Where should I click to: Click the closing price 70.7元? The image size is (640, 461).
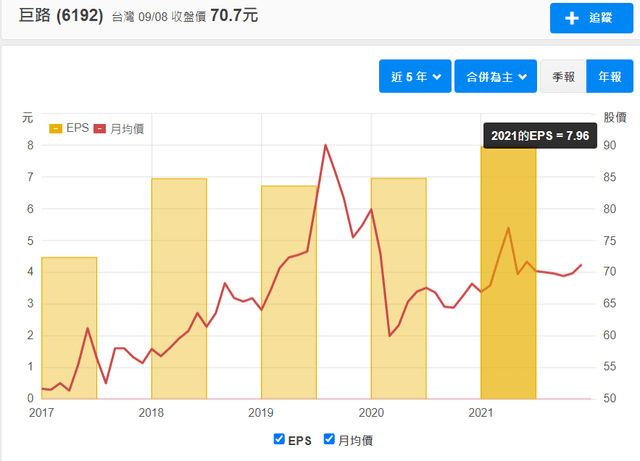(x=234, y=16)
